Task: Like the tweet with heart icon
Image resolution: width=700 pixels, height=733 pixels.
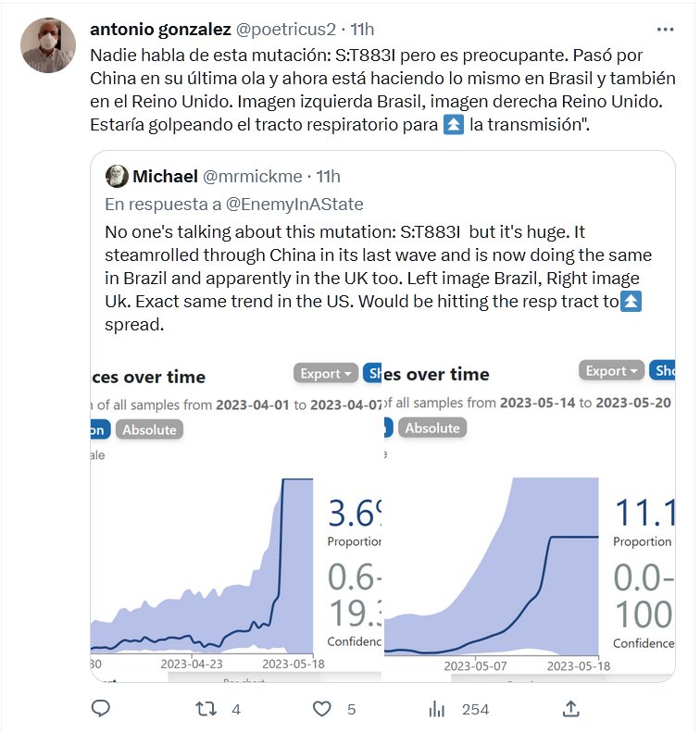Action: coord(321,709)
